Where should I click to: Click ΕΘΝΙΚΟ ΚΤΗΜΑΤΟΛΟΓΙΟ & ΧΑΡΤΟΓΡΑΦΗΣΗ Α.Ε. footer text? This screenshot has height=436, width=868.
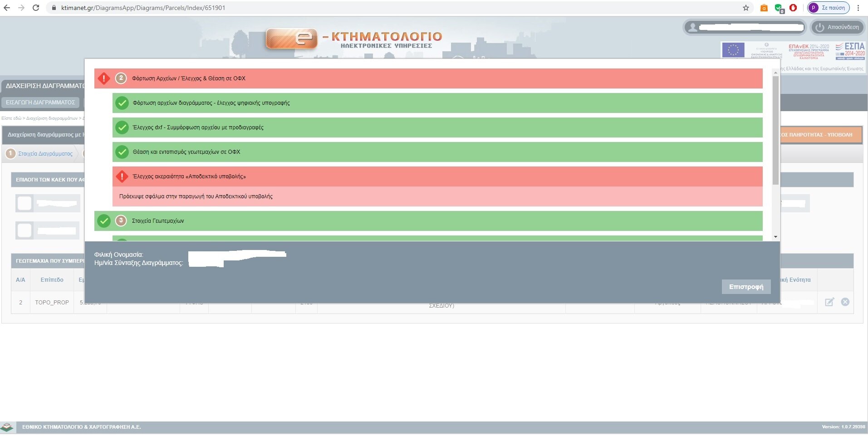82,427
